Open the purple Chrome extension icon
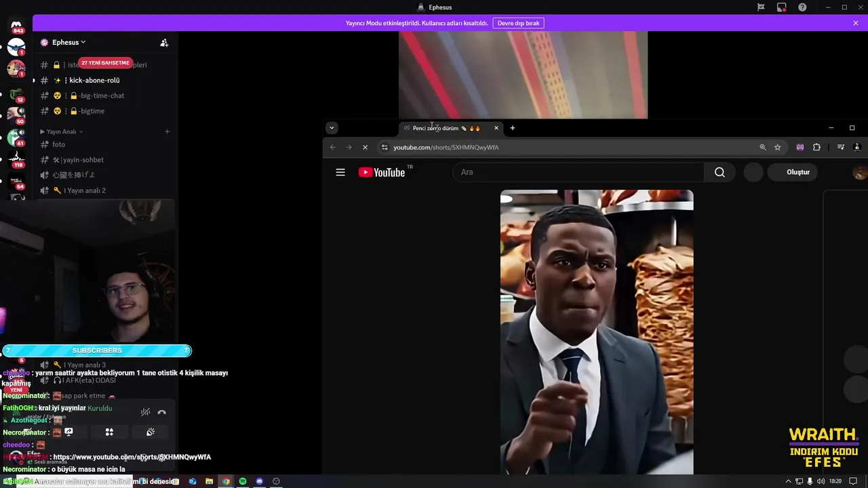The image size is (868, 488). pos(800,147)
